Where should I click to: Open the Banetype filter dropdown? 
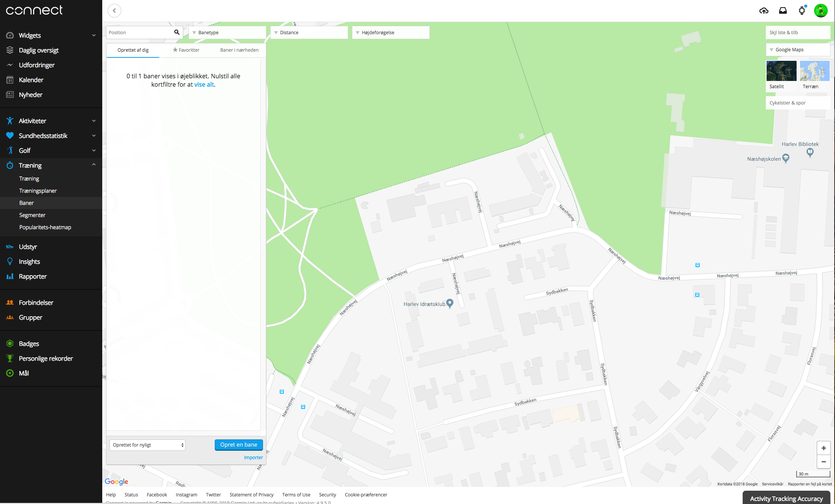227,33
